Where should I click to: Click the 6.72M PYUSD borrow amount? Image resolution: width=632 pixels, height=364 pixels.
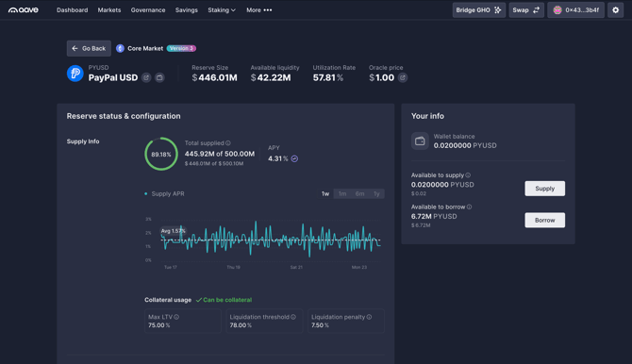click(x=434, y=217)
